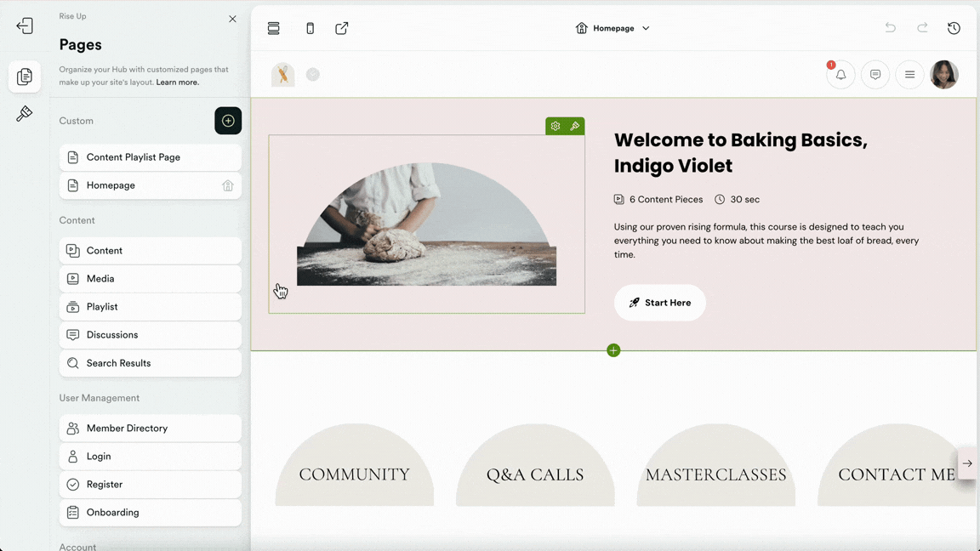Screen dimensions: 980x551
Task: Preview the page in mobile view
Action: pyautogui.click(x=310, y=28)
